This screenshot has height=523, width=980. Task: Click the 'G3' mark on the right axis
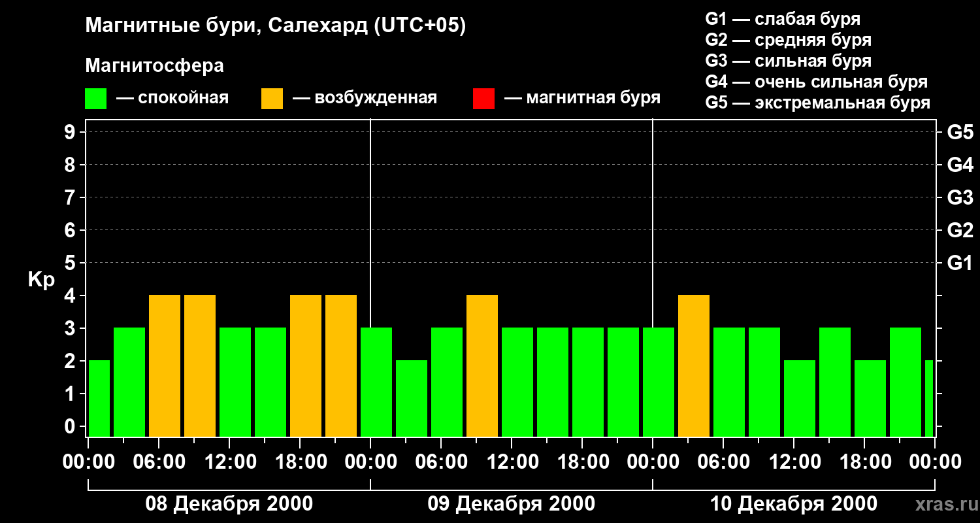(960, 197)
